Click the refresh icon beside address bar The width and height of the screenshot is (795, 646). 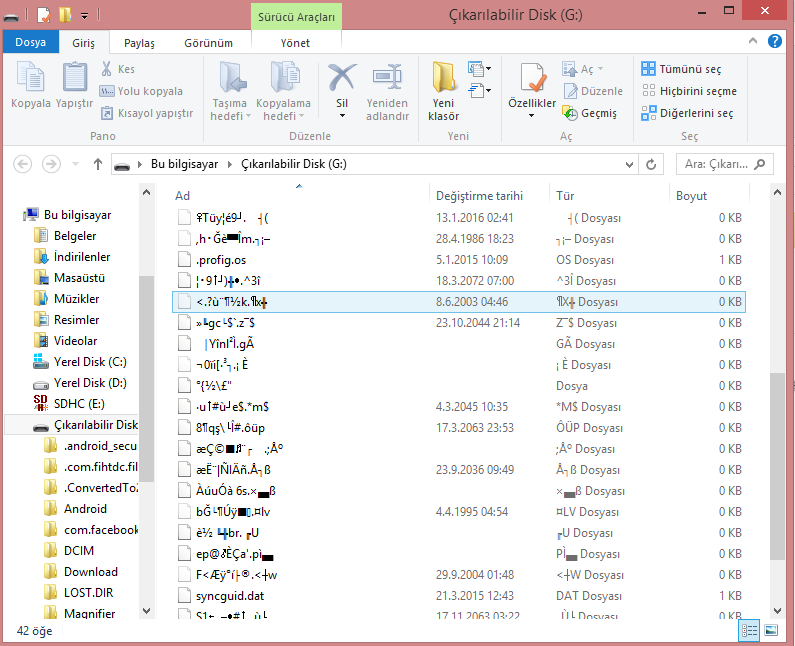click(x=652, y=164)
